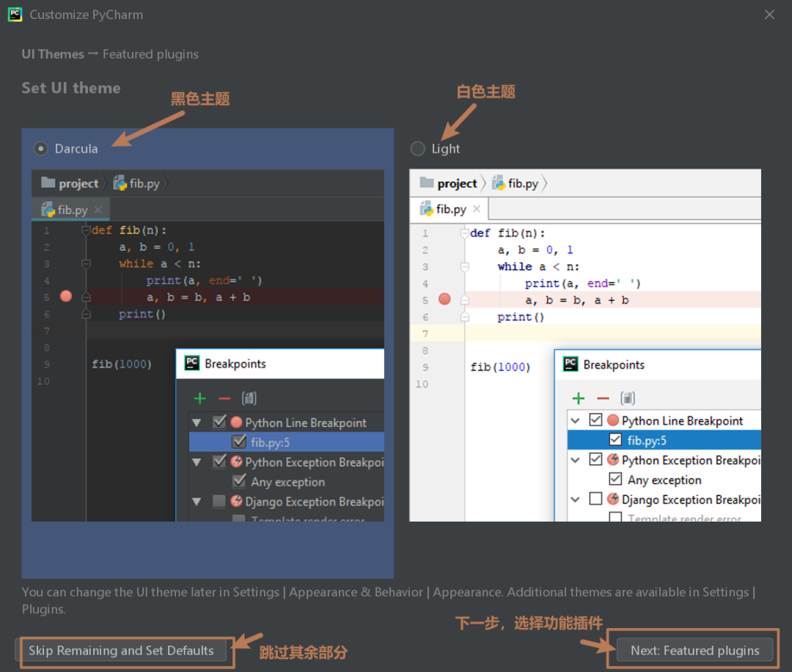Click group icon in Darcula Breakpoints toolbar

coord(249,398)
